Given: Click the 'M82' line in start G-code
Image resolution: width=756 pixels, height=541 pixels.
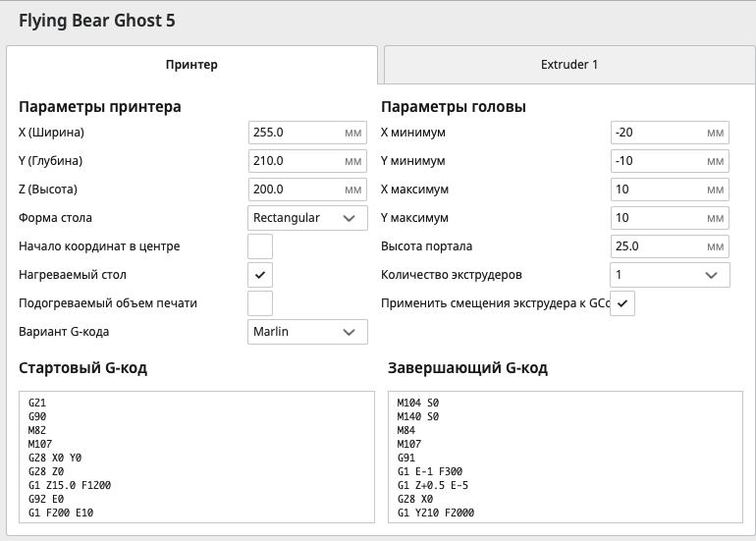Looking at the screenshot, I should (x=37, y=430).
